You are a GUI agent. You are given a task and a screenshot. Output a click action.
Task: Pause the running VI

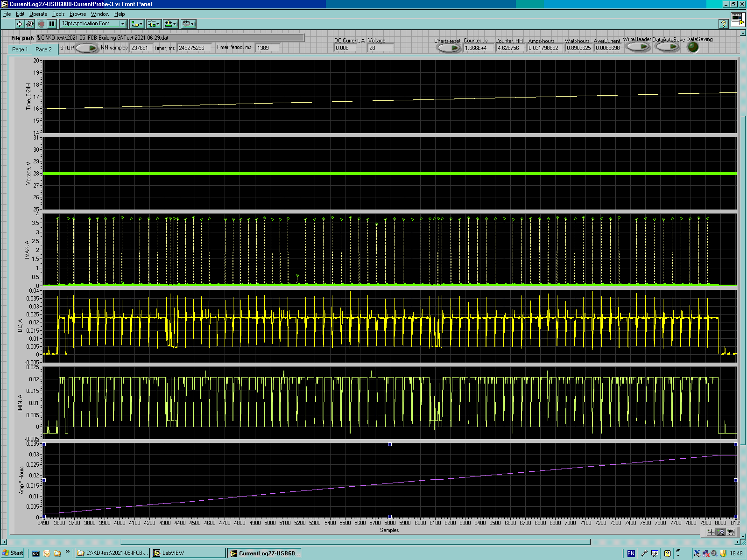52,24
